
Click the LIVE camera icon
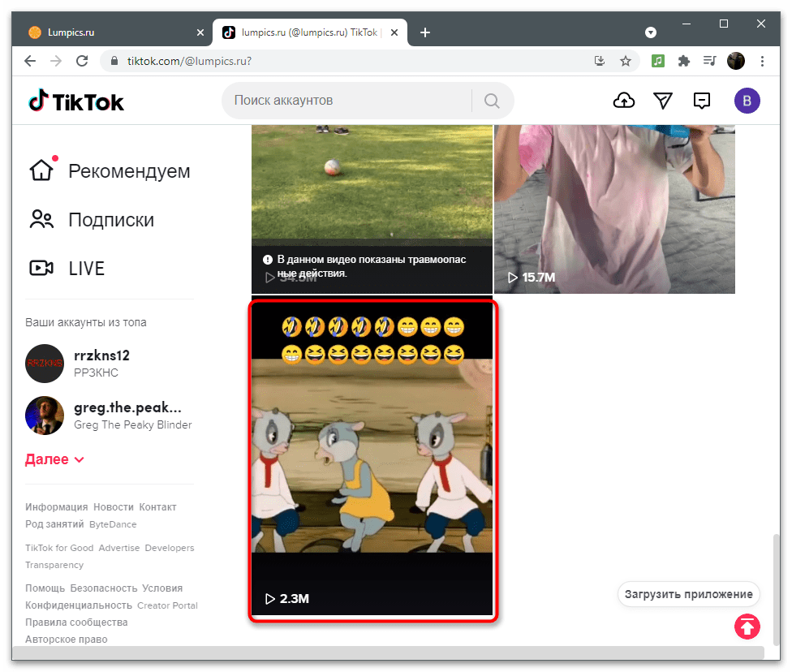(41, 268)
